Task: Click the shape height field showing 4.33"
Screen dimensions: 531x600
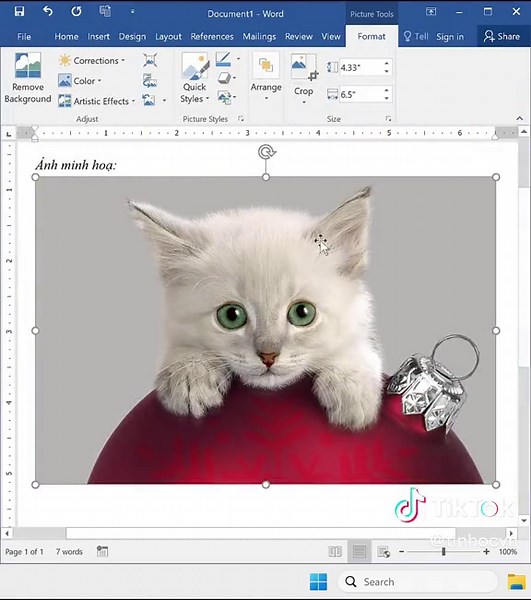Action: coord(360,68)
